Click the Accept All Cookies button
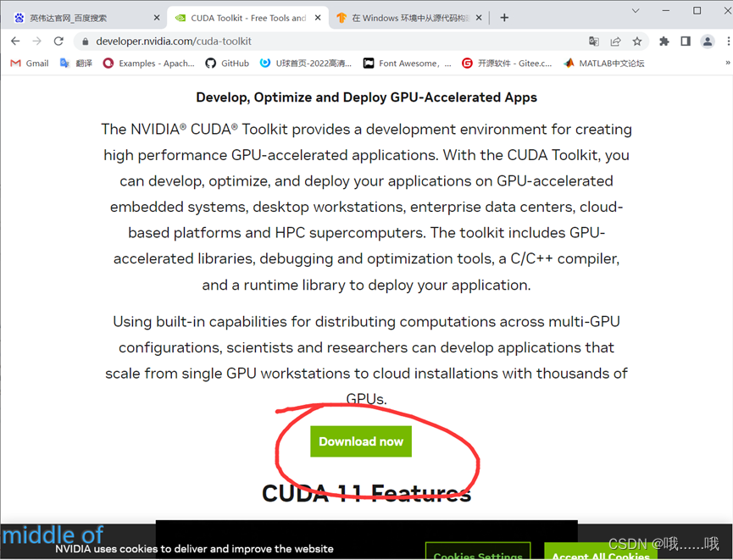 601,552
